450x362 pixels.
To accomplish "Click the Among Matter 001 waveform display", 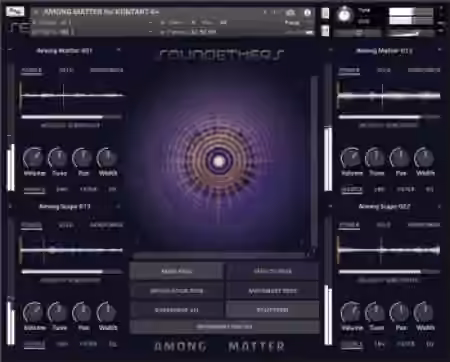I will (72, 96).
